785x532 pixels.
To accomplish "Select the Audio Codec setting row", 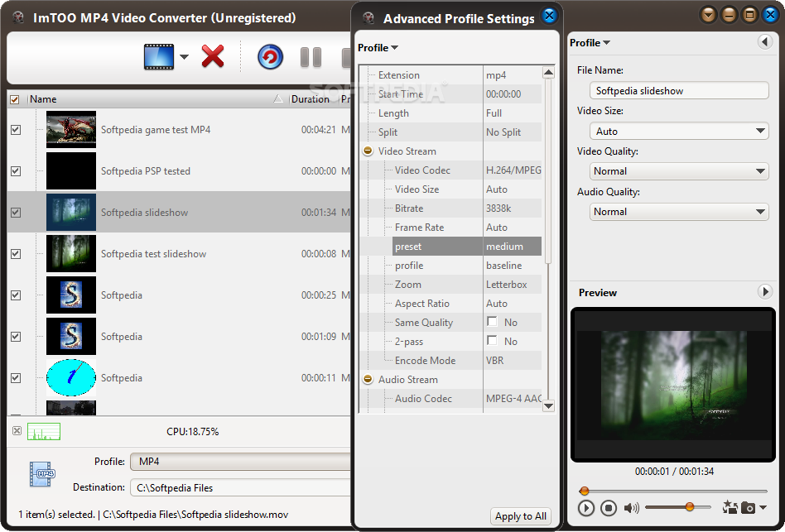I will pos(450,398).
